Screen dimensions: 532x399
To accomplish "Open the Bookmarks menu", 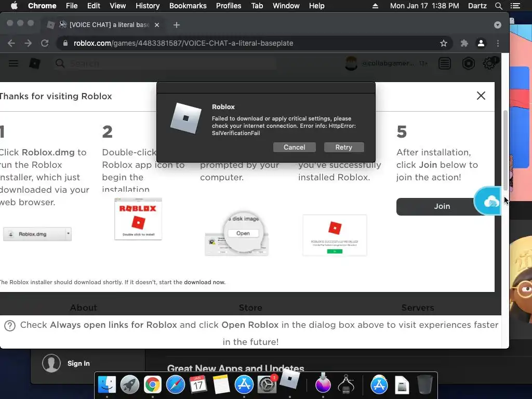I will click(x=188, y=6).
